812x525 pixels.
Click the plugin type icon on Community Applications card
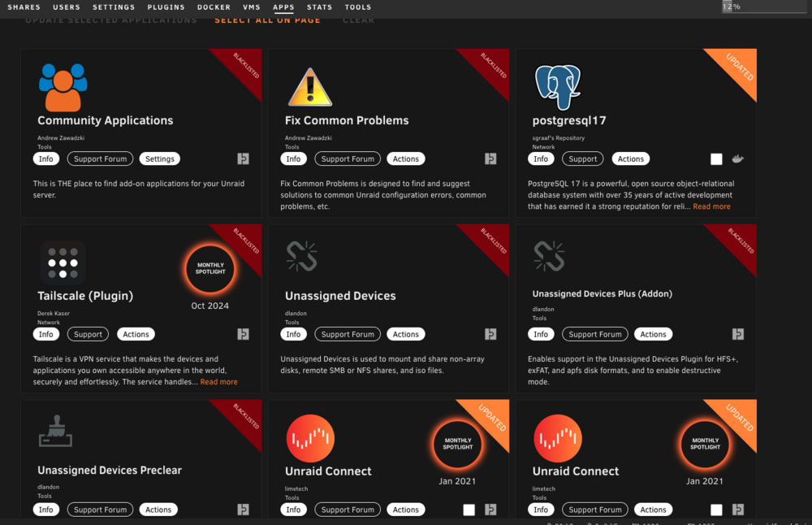(x=243, y=158)
